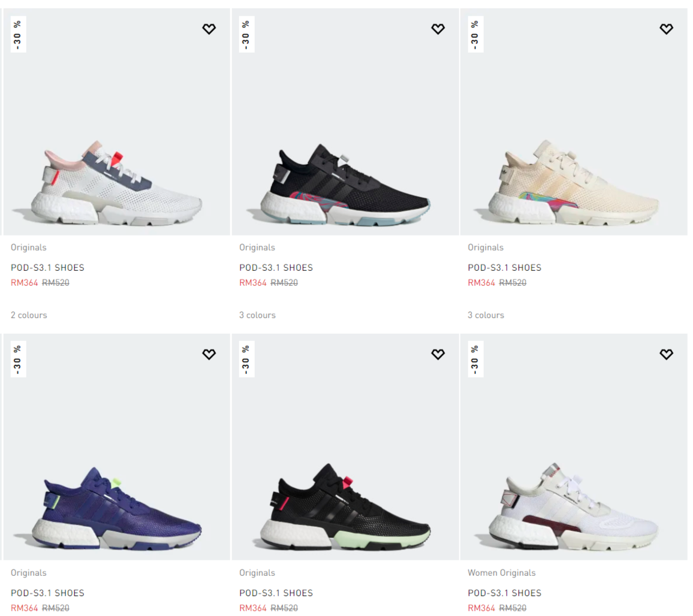Select 3 colours under the black shoe
Image resolution: width=693 pixels, height=616 pixels.
[x=257, y=315]
